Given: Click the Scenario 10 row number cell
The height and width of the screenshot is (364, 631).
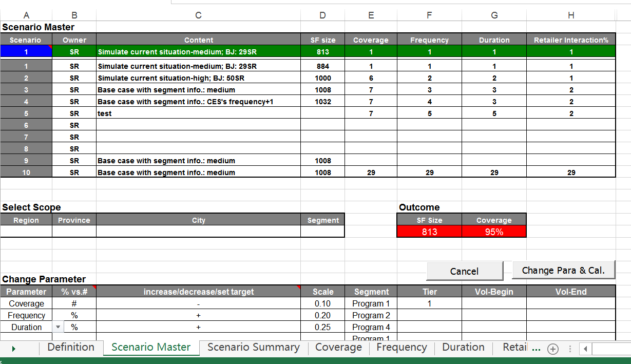Looking at the screenshot, I should pyautogui.click(x=26, y=173).
